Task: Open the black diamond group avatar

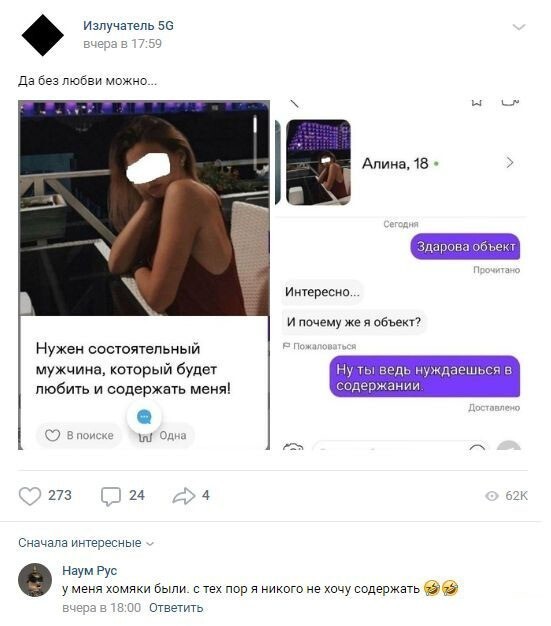Action: (x=43, y=35)
